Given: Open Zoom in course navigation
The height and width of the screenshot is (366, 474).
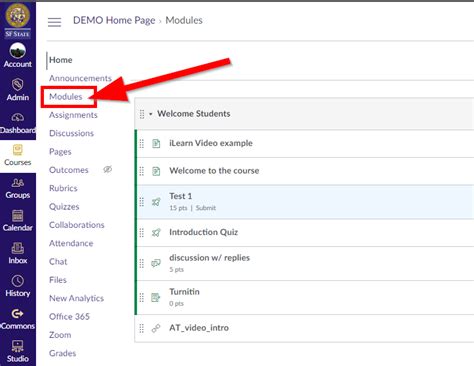Looking at the screenshot, I should [x=60, y=335].
